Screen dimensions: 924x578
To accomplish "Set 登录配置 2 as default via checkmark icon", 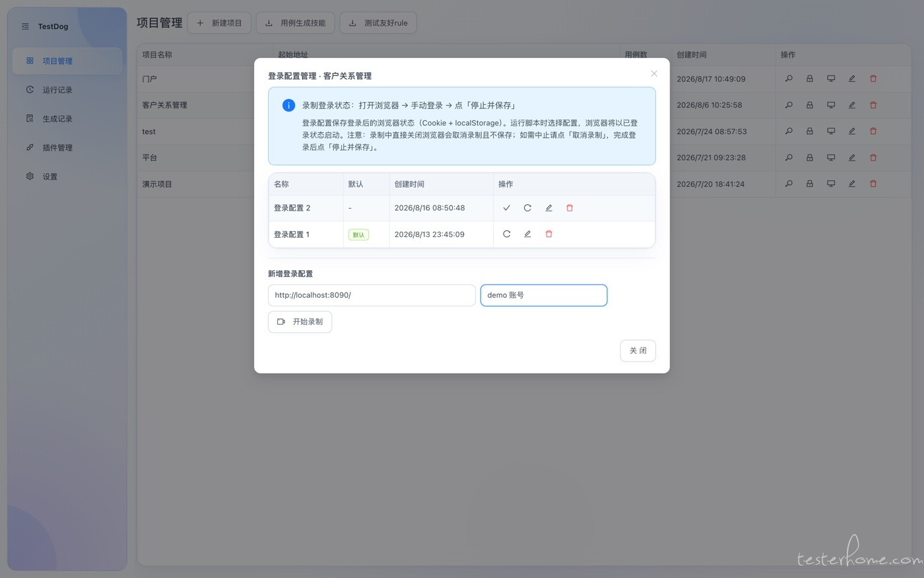I will click(x=506, y=208).
